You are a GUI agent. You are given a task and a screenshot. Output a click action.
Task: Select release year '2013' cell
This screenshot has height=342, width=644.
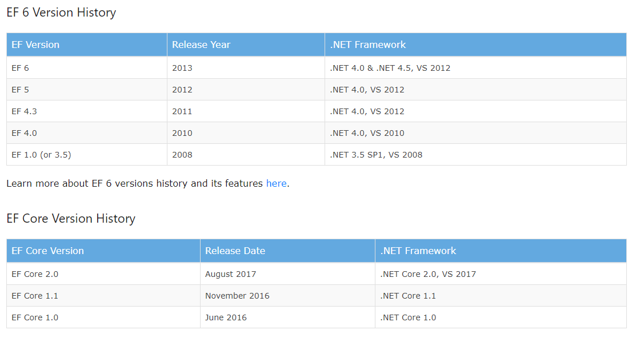pos(246,68)
